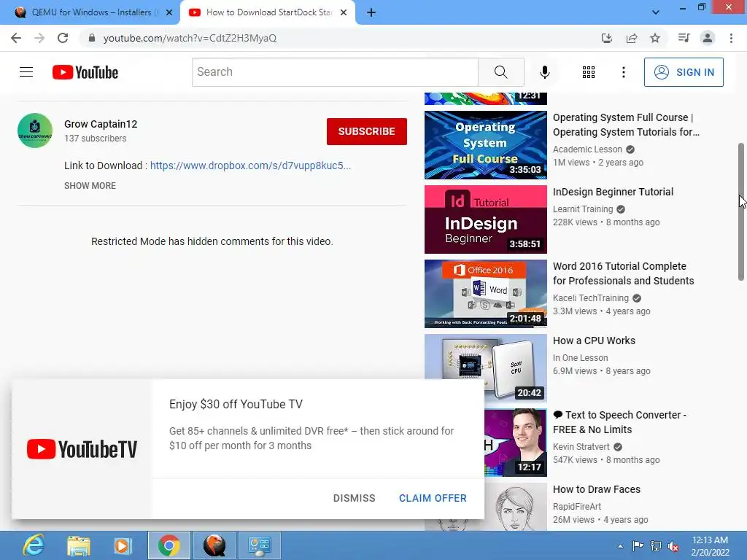Close the StarDock YouTube tab
Screen dimensions: 747x560
pyautogui.click(x=344, y=12)
